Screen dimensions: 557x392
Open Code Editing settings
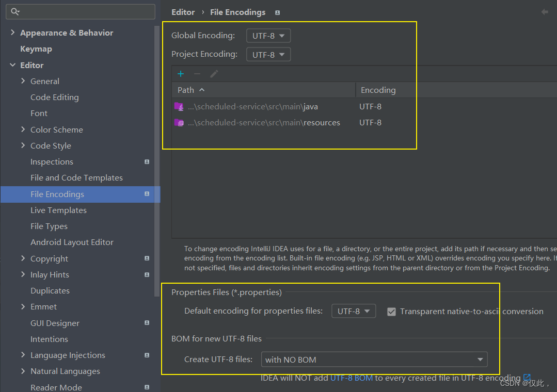pyautogui.click(x=55, y=97)
